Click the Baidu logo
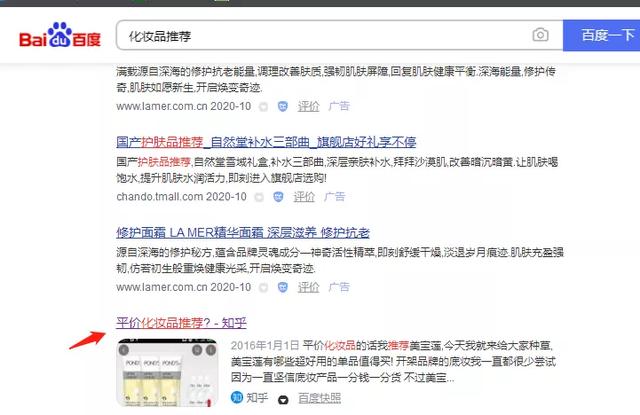The image size is (640, 415). tap(60, 36)
